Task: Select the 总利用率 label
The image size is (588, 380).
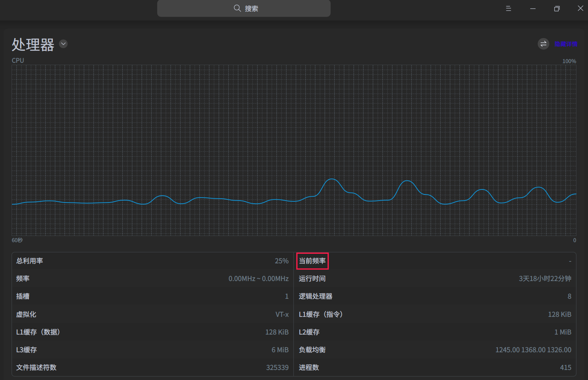Action: [x=30, y=261]
